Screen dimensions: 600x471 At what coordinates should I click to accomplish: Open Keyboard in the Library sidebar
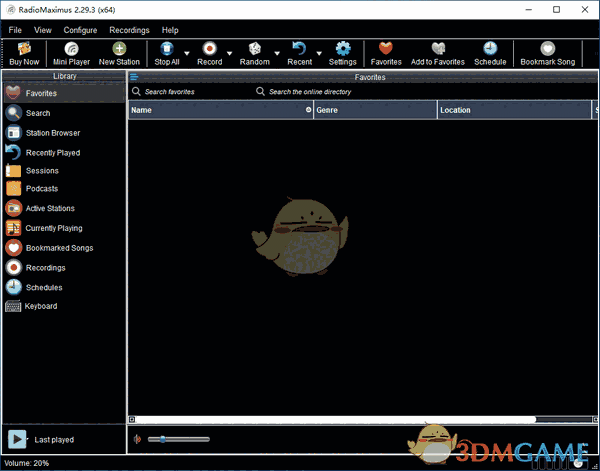click(64, 306)
